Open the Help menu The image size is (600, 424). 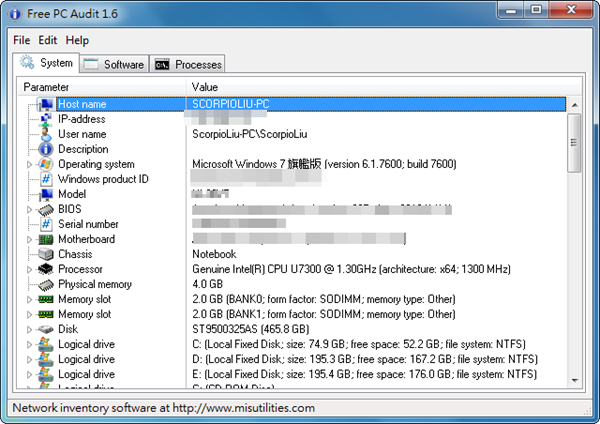[77, 40]
